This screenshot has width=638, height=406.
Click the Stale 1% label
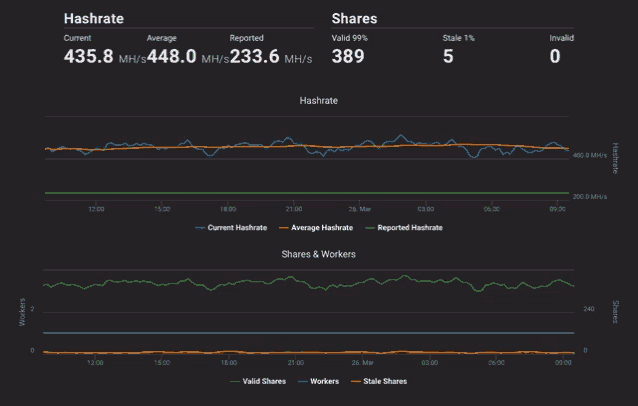tap(459, 38)
